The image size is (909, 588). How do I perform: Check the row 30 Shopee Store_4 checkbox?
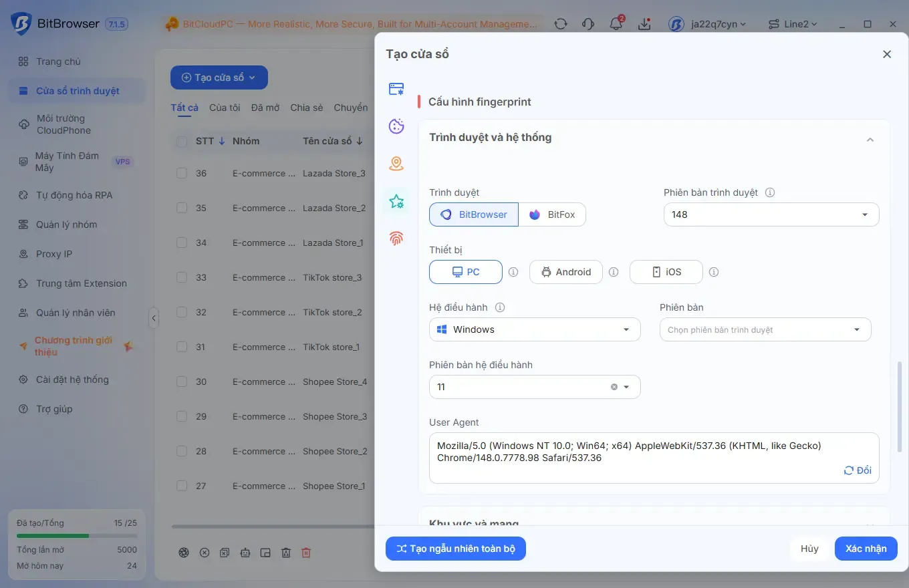click(182, 382)
